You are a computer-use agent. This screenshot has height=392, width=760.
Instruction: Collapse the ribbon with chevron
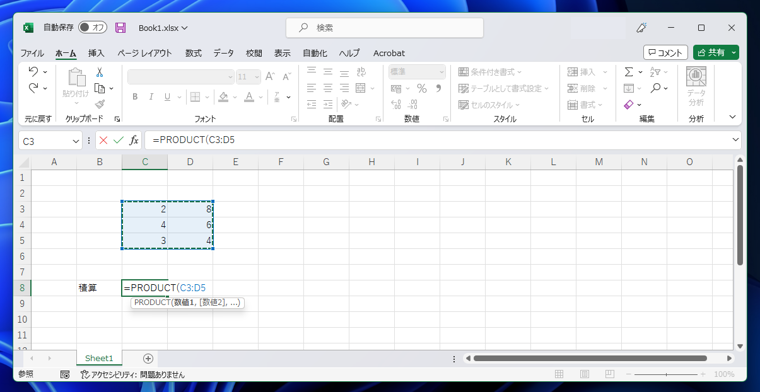point(732,117)
